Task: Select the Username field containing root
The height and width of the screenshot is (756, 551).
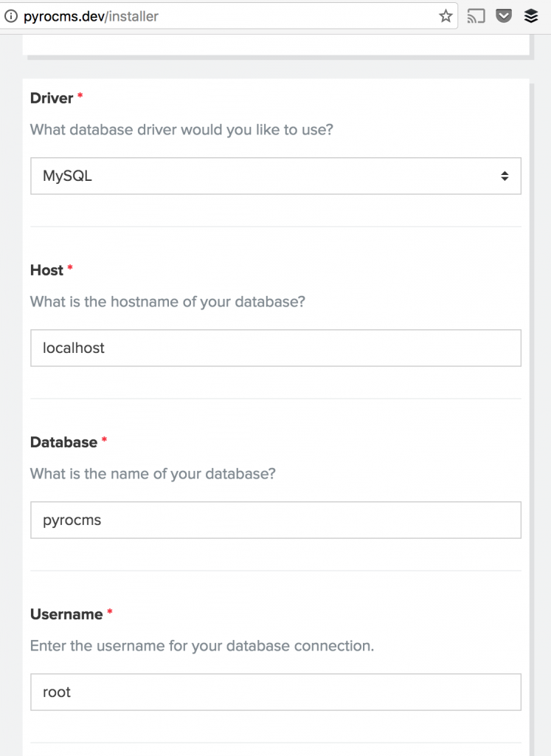Action: pos(275,692)
